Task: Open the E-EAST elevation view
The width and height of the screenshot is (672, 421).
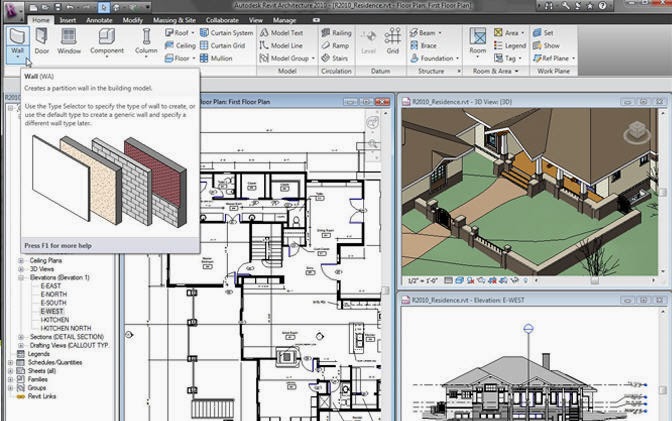Action: point(51,286)
